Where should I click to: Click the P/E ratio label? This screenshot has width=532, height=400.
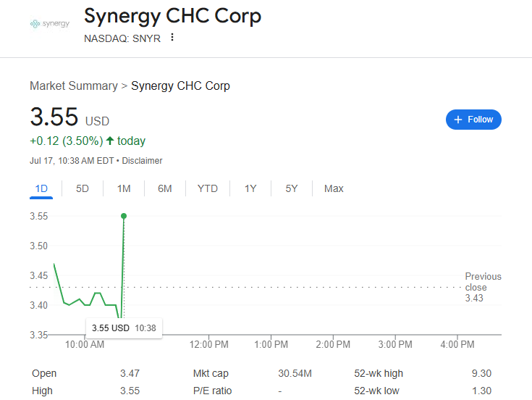[212, 391]
